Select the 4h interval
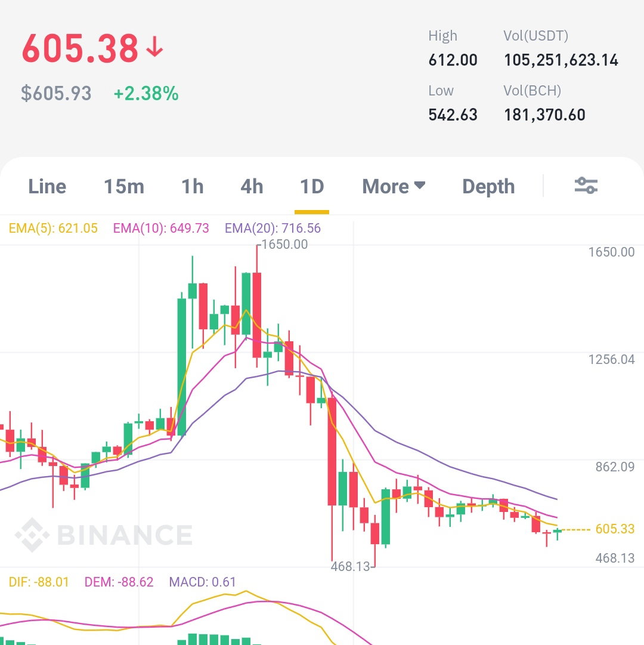 point(252,186)
